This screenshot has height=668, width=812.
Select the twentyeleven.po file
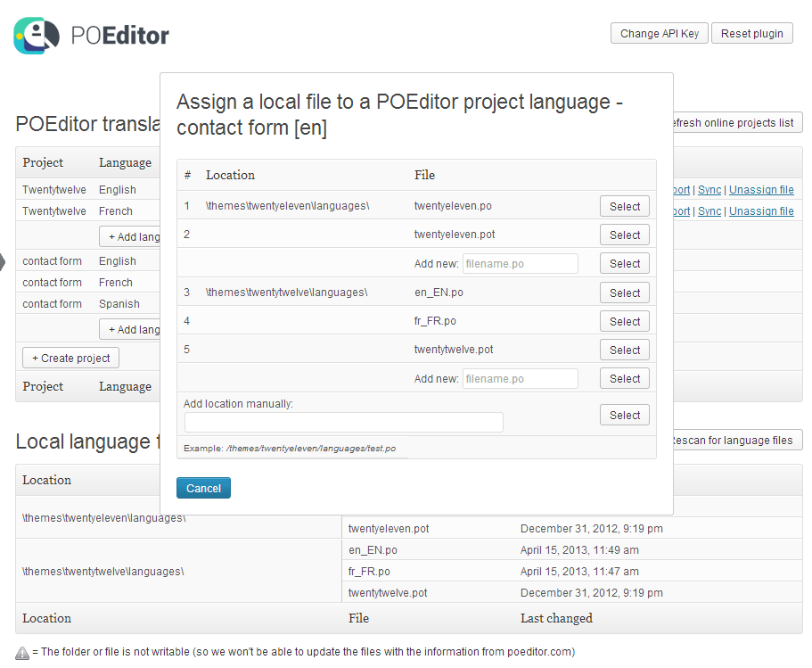[624, 207]
